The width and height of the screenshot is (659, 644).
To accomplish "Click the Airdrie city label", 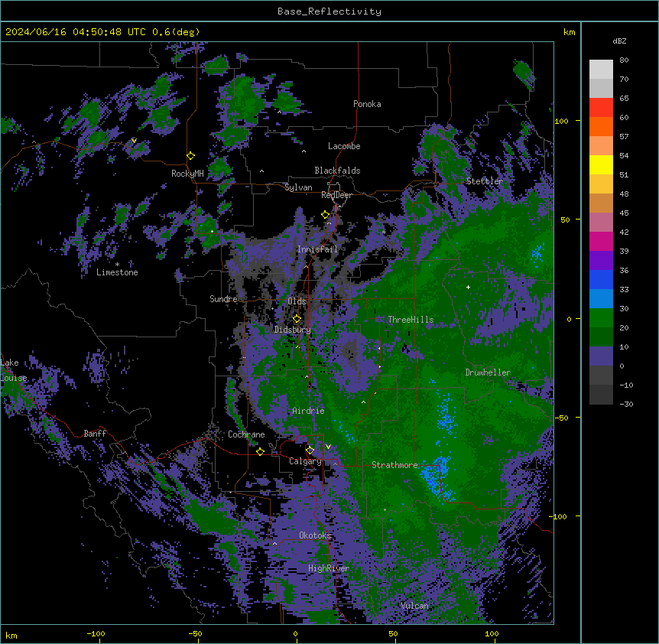I will click(308, 411).
